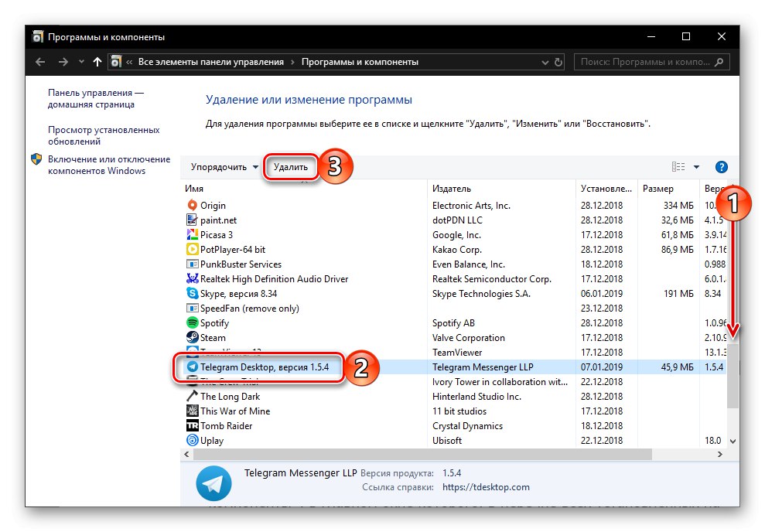Viewport: 765px width, 532px height.
Task: Click Программы и компоненты breadcrumb
Action: [360, 62]
